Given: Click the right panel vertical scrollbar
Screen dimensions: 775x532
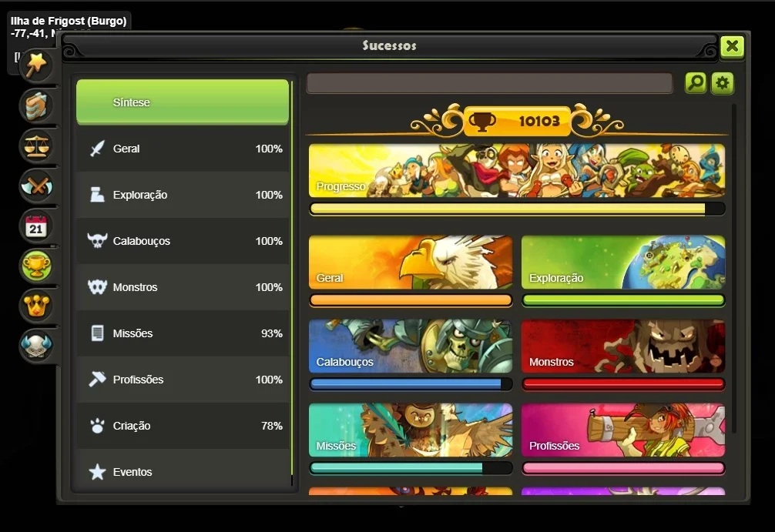Looking at the screenshot, I should 734,269.
